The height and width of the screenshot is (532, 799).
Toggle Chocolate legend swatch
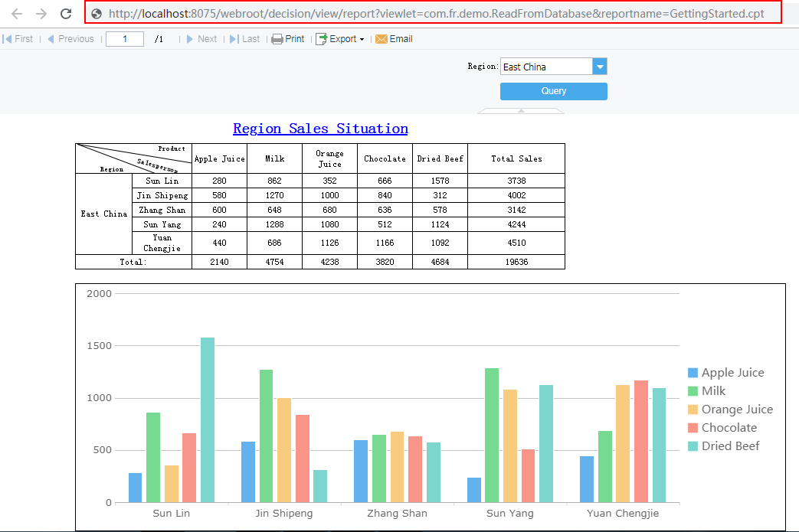coord(693,428)
